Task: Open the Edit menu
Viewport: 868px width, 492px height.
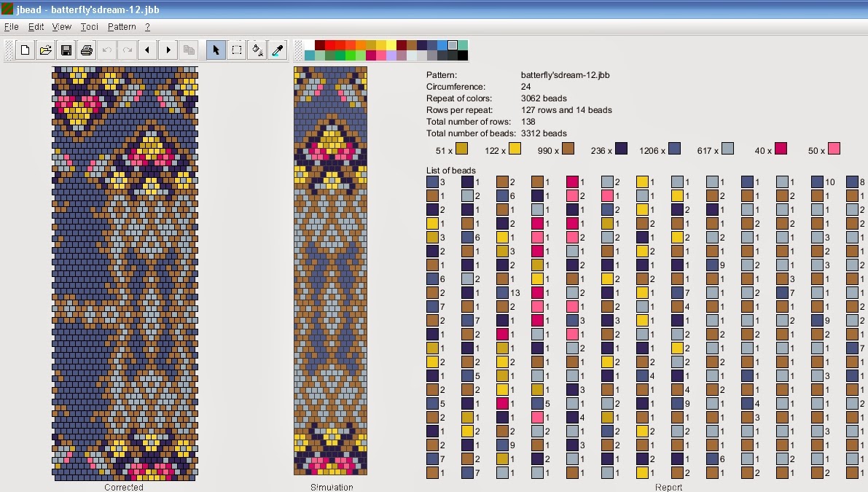Action: (36, 27)
